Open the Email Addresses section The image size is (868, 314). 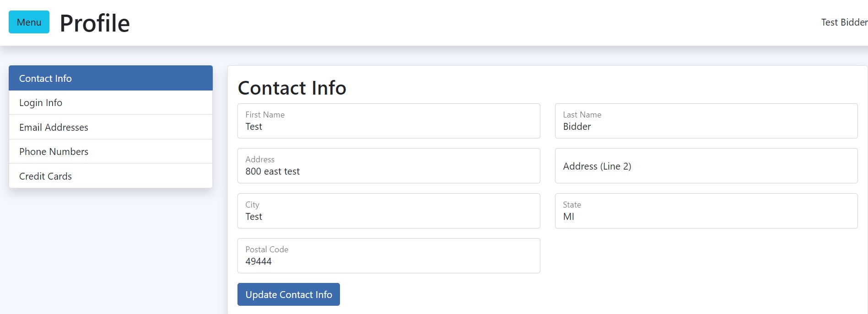pyautogui.click(x=110, y=127)
